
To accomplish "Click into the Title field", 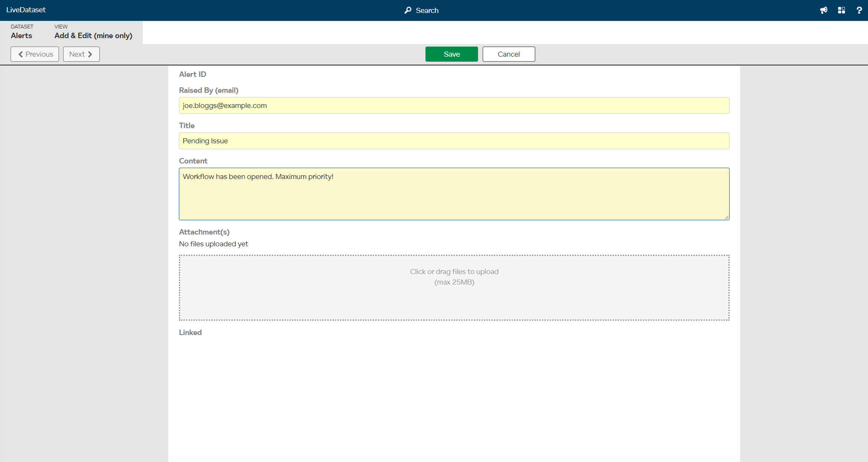I will click(x=454, y=141).
